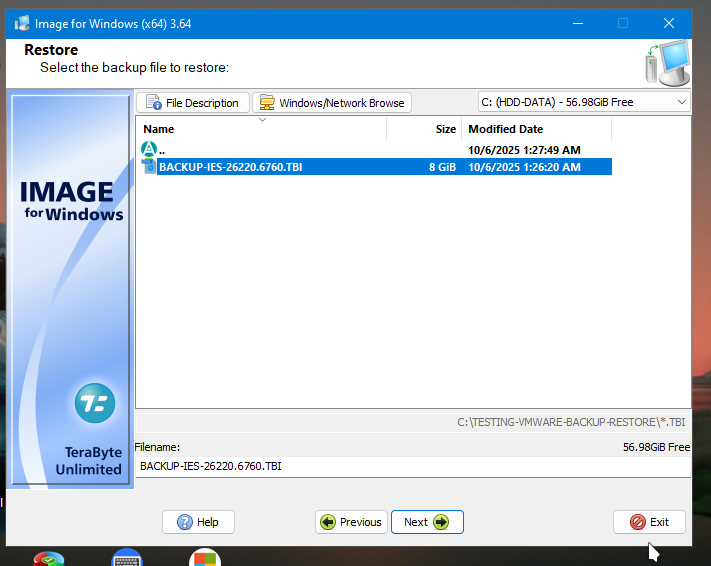711x566 pixels.
Task: Click the 8 GiB size cell
Action: click(x=442, y=167)
